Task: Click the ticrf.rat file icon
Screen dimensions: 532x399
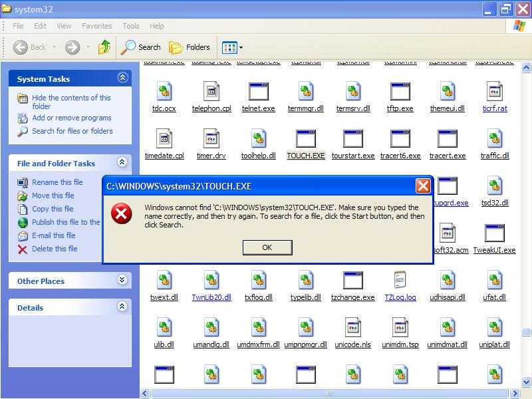Action: pyautogui.click(x=494, y=91)
